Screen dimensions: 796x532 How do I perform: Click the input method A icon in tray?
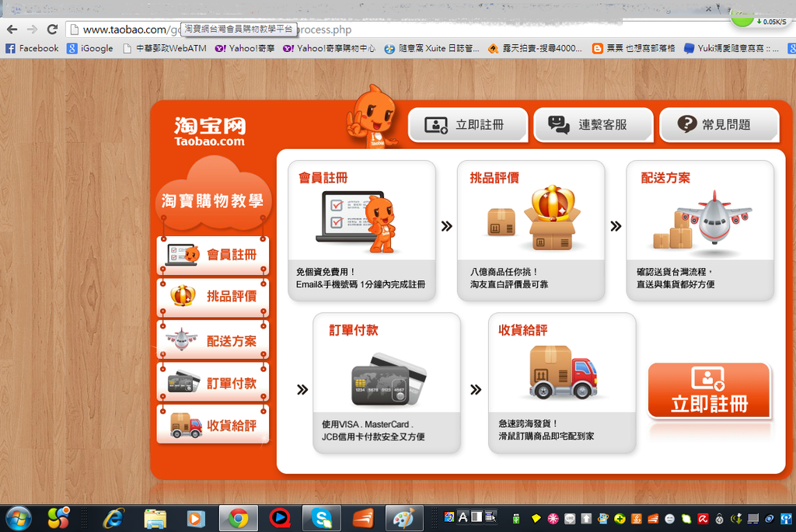click(463, 517)
